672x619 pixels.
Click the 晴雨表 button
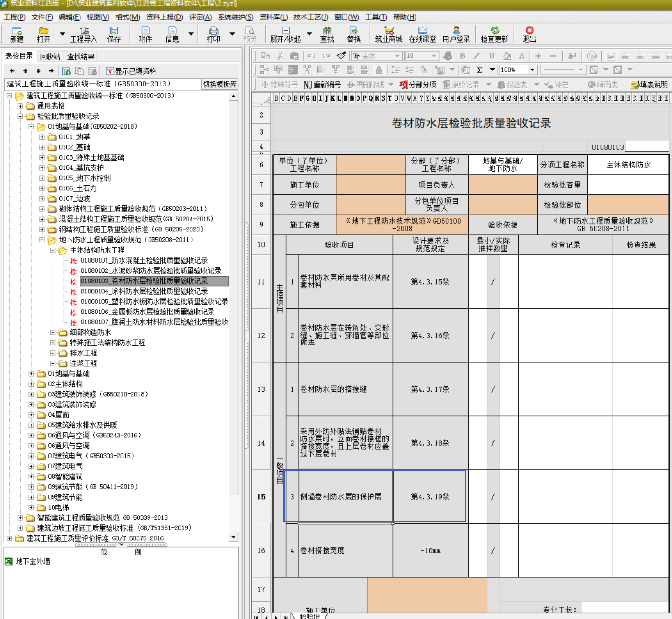pos(603,85)
